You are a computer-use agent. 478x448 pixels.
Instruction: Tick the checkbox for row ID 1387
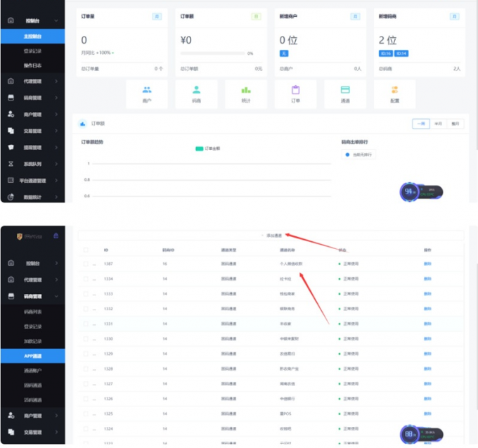pos(86,264)
